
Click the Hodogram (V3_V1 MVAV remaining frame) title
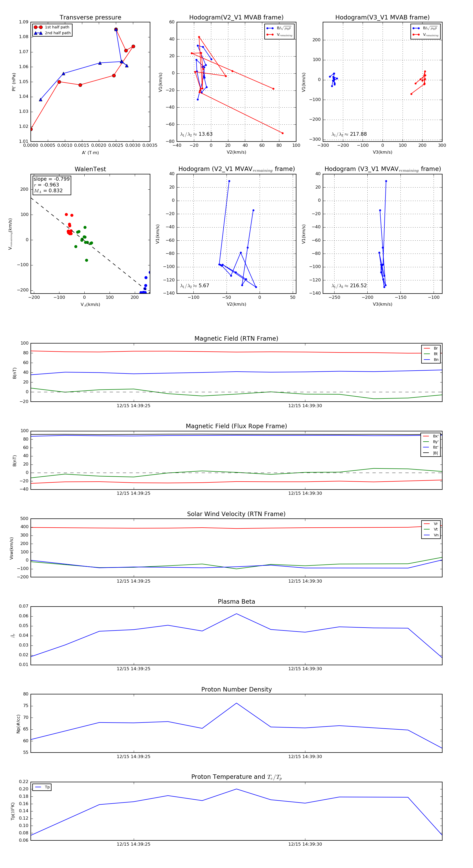[382, 169]
